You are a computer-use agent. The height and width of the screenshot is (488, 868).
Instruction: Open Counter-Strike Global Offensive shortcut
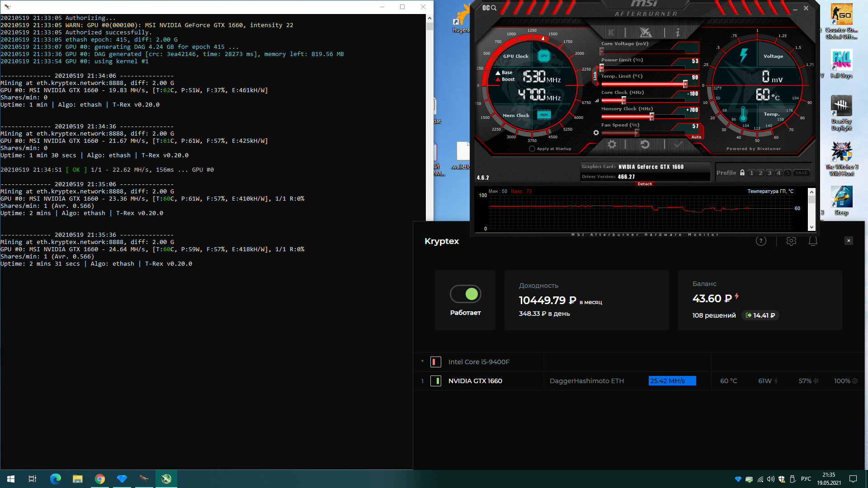[x=841, y=21]
